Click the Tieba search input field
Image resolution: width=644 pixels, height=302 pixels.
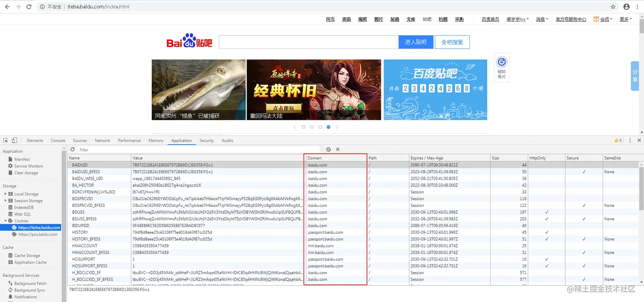(x=309, y=42)
